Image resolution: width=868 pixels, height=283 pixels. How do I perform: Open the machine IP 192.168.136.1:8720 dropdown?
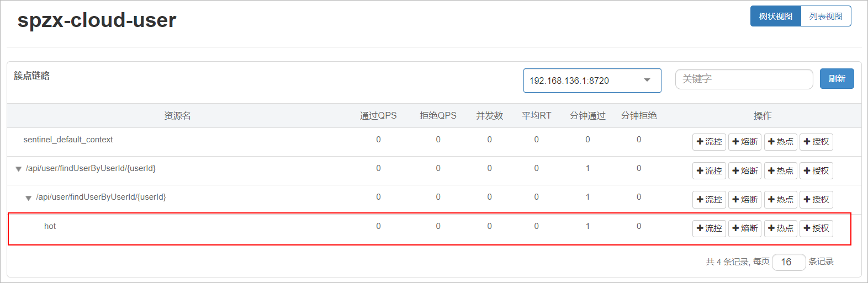[x=592, y=81]
